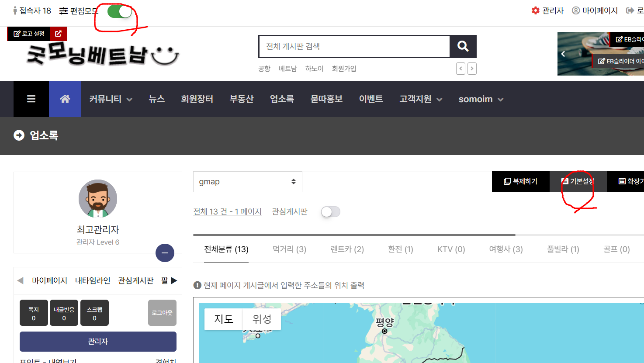Image resolution: width=644 pixels, height=363 pixels.
Task: Click the 전체 게시판 검색 input field
Action: [x=354, y=46]
